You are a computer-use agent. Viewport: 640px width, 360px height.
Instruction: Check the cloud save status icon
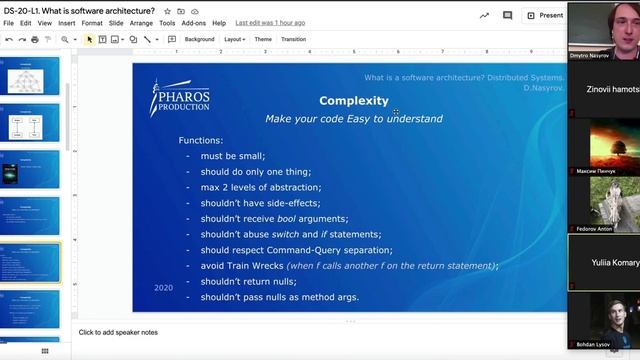click(195, 11)
